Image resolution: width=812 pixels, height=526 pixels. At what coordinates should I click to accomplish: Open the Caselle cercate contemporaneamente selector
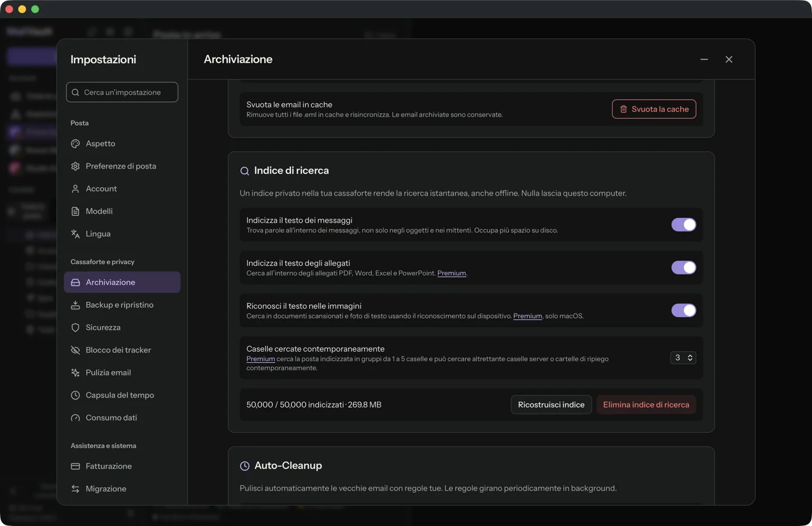click(683, 358)
